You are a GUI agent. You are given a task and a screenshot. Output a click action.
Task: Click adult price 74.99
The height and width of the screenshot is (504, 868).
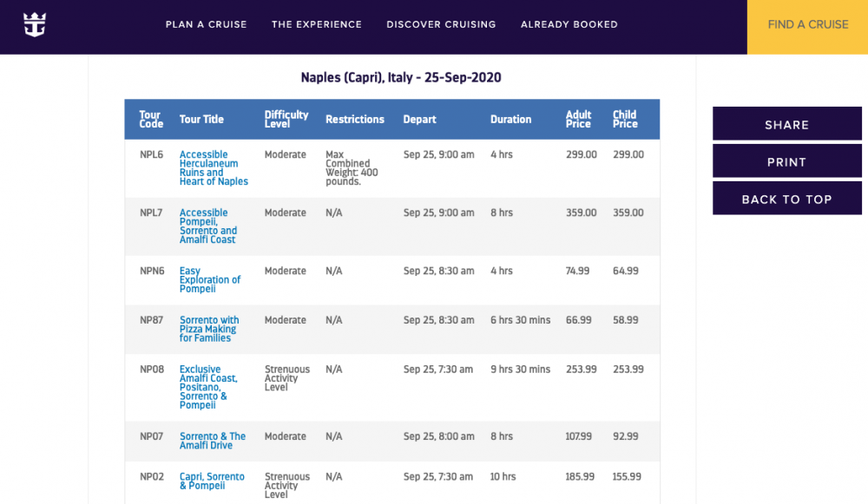(x=577, y=271)
